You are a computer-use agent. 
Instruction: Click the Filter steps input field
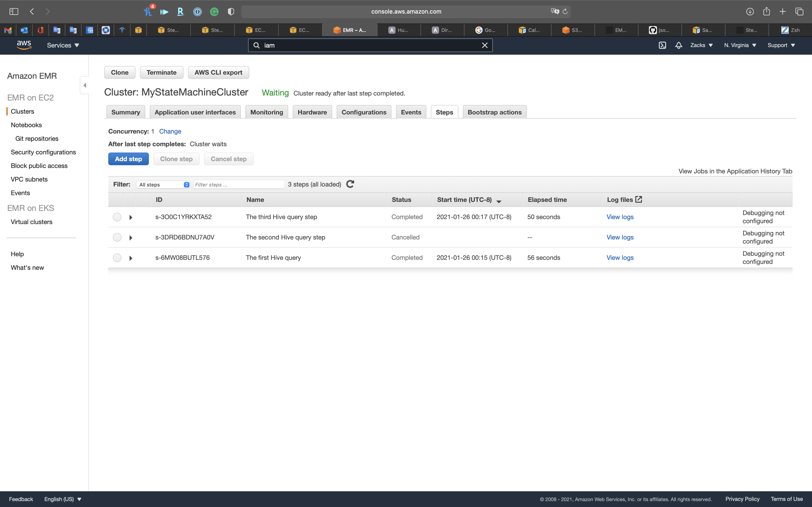click(x=239, y=185)
